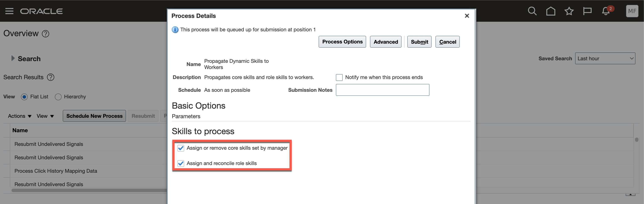This screenshot has width=644, height=204.
Task: Click into the Submission Notes field
Action: tap(383, 90)
